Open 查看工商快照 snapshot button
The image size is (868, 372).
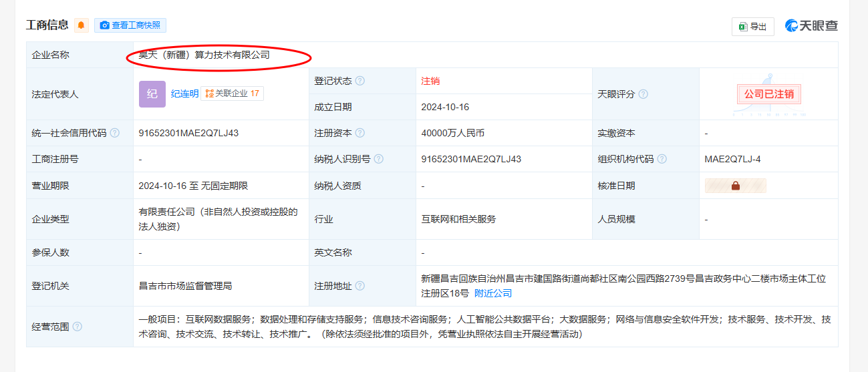[130, 25]
